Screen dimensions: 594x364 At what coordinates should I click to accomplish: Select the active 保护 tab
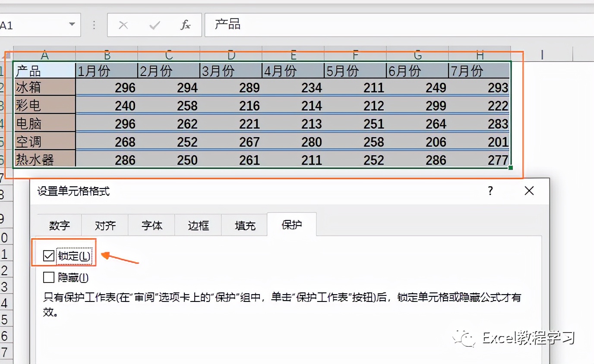point(291,225)
